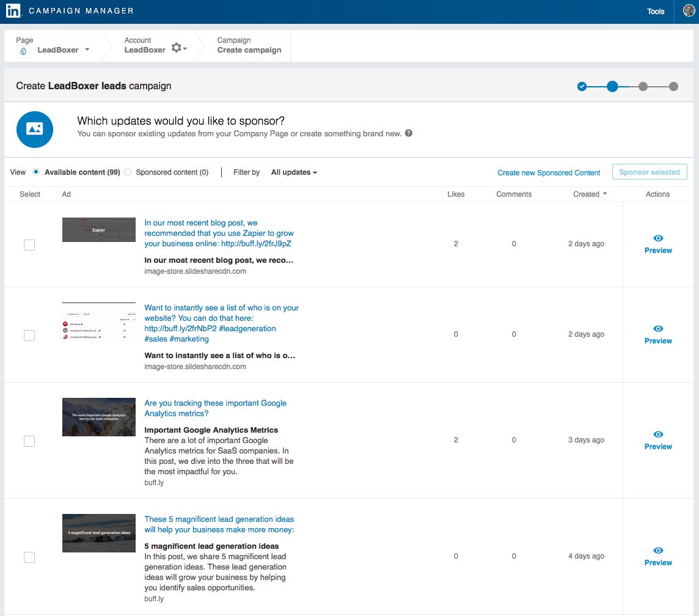Click third step progress dot
This screenshot has height=616, width=699.
coord(643,86)
